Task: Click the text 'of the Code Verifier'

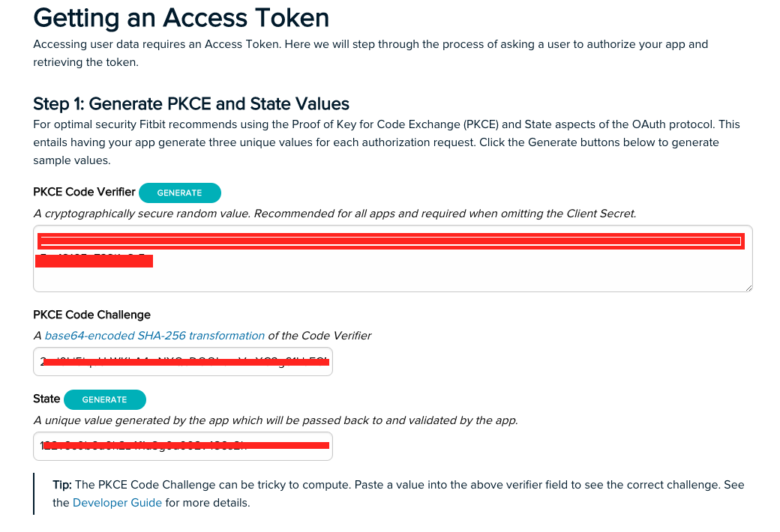Action: [319, 336]
